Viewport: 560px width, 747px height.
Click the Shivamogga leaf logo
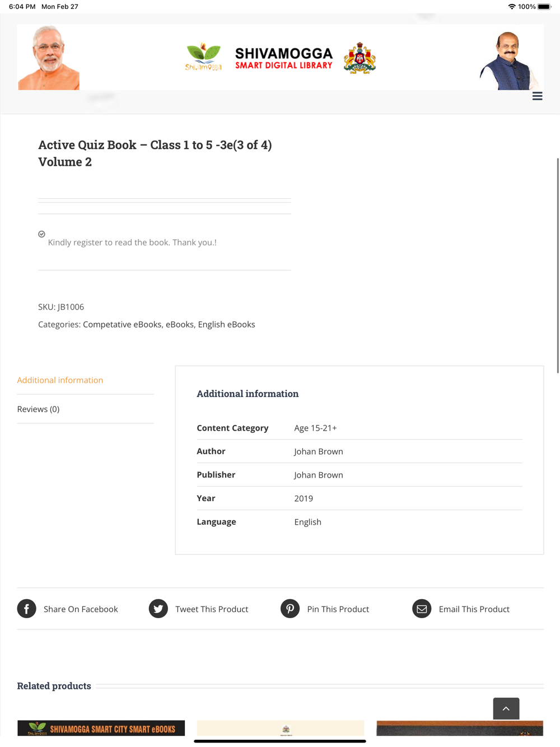(x=203, y=57)
